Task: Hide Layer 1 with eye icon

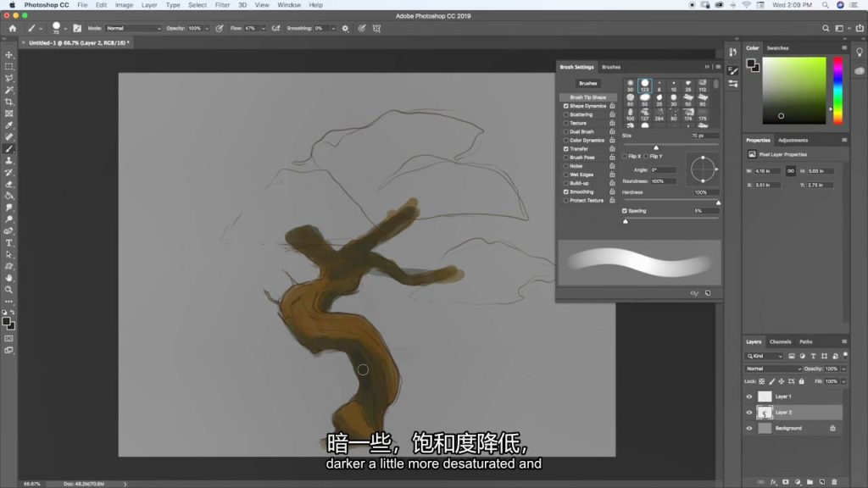Action: point(748,396)
